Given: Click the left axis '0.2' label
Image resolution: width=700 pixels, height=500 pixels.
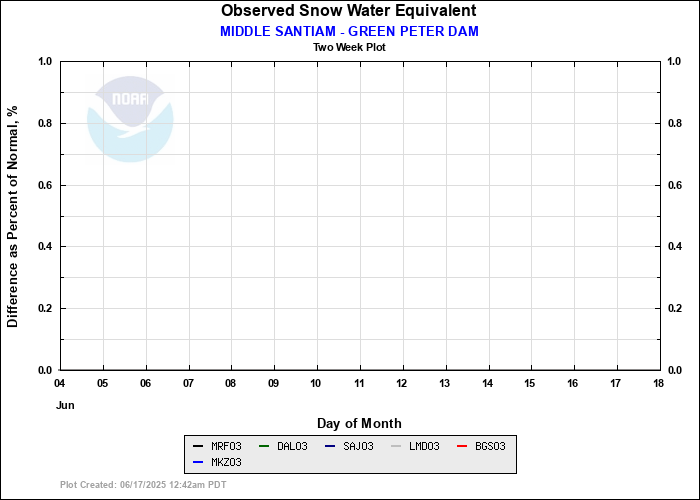Looking at the screenshot, I should tap(46, 308).
